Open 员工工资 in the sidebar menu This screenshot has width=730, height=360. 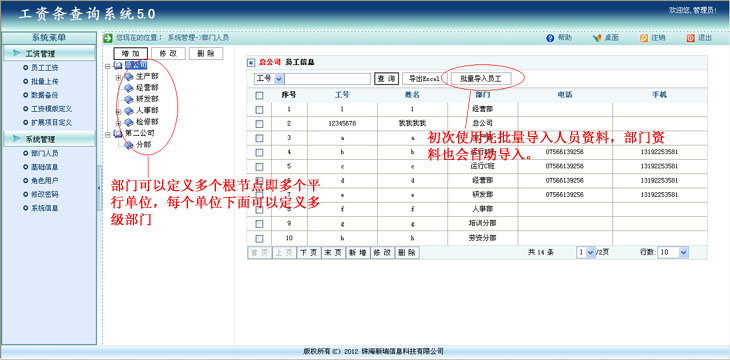(45, 68)
